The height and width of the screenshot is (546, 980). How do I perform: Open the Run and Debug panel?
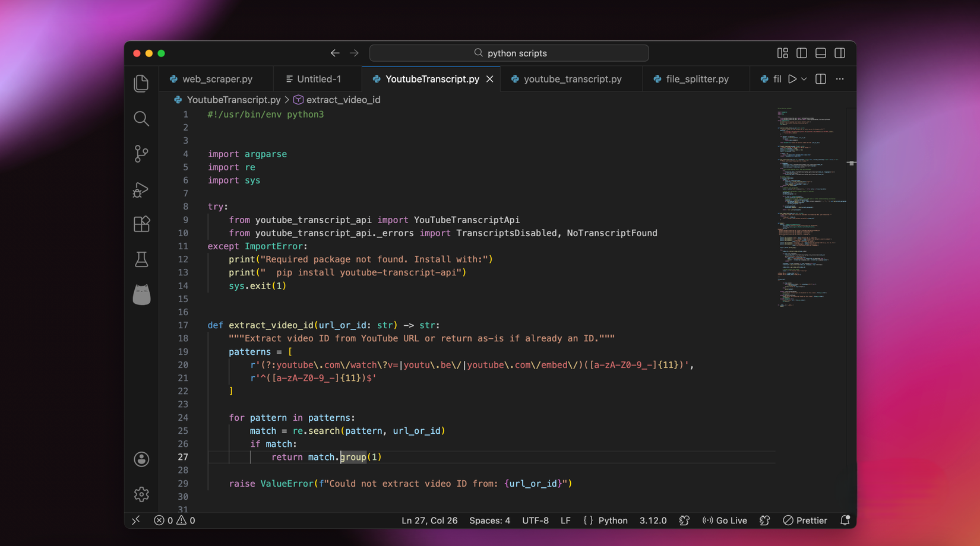[141, 189]
